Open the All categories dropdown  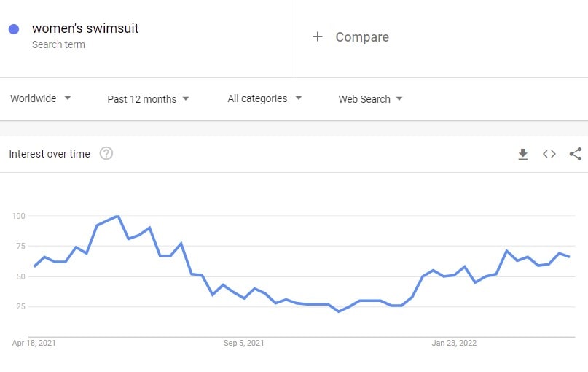[x=264, y=98]
